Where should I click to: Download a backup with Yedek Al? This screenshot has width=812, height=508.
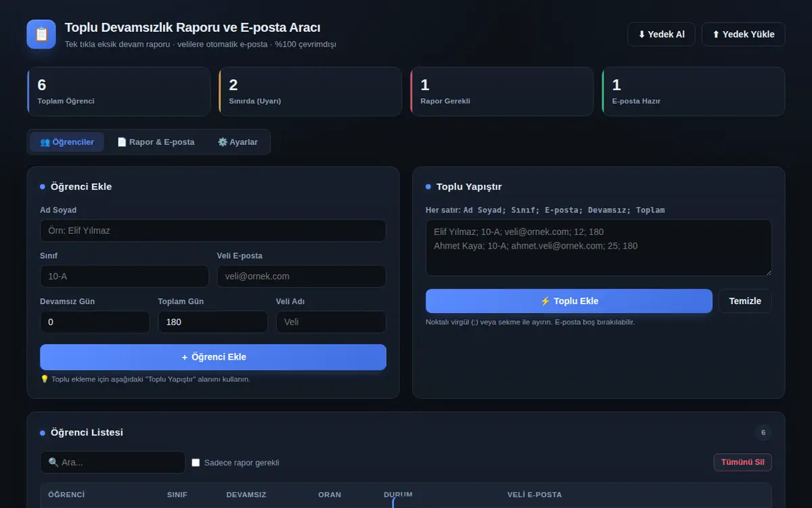pos(661,35)
